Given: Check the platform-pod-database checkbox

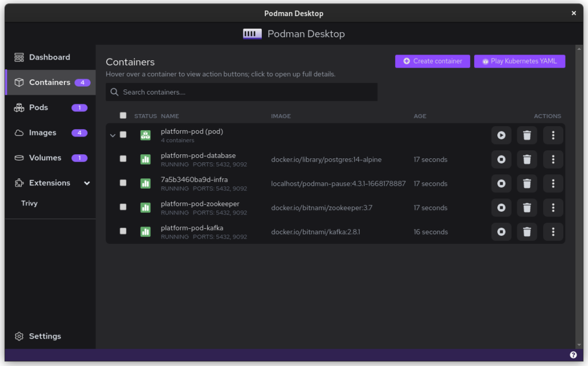Looking at the screenshot, I should coord(123,159).
